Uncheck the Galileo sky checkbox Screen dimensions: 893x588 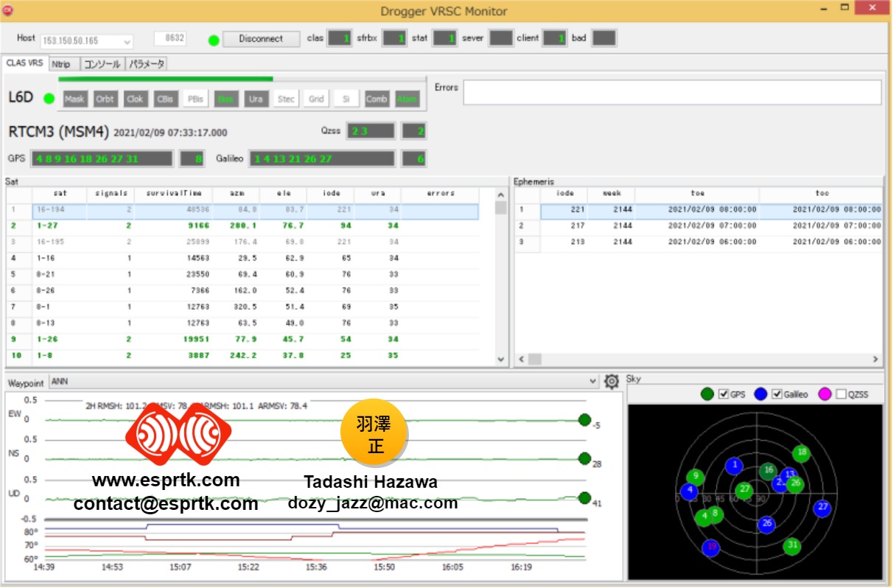click(777, 394)
